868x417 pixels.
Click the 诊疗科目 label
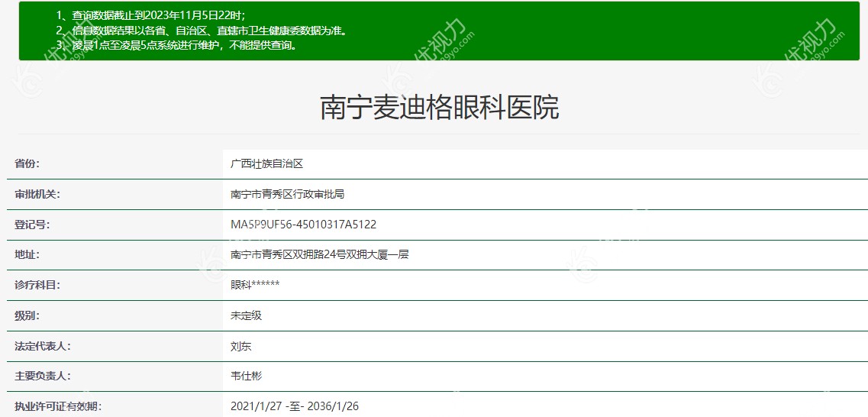pos(37,285)
